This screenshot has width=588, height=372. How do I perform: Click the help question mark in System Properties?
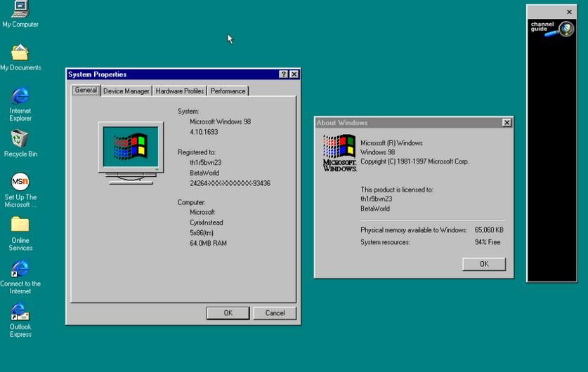284,74
